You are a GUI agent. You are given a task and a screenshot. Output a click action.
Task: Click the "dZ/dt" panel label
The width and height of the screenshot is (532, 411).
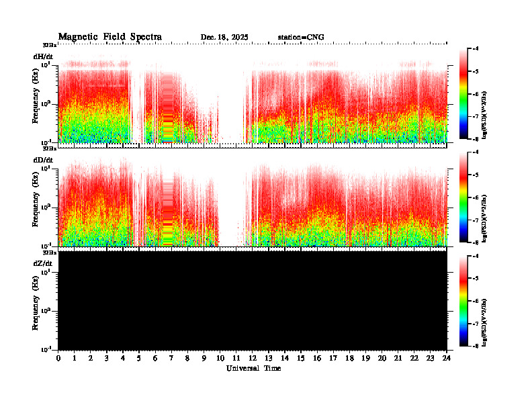[43, 263]
